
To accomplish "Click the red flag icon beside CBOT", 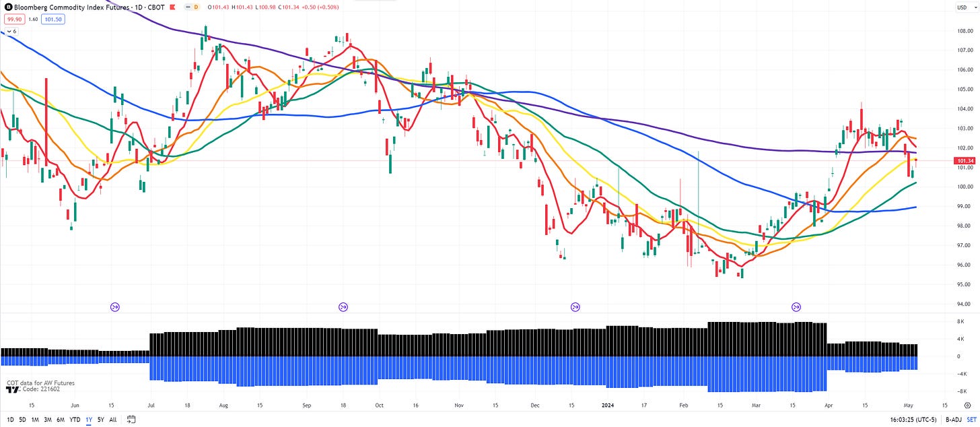I will point(173,7).
